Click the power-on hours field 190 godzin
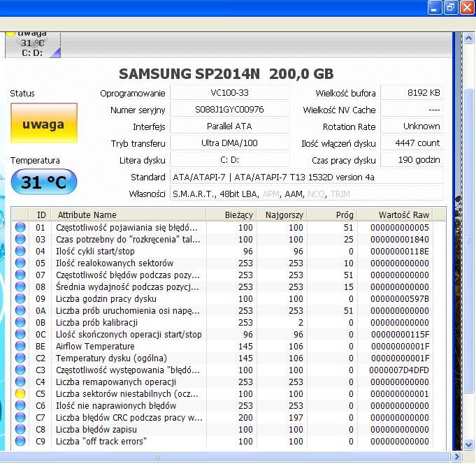The width and height of the screenshot is (476, 464). (x=412, y=160)
